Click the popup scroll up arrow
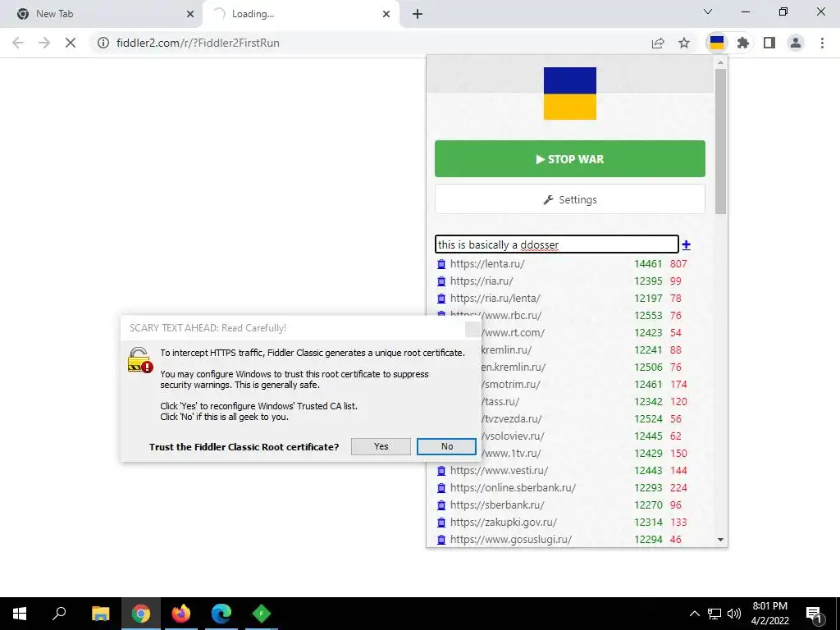The height and width of the screenshot is (630, 840). point(720,62)
